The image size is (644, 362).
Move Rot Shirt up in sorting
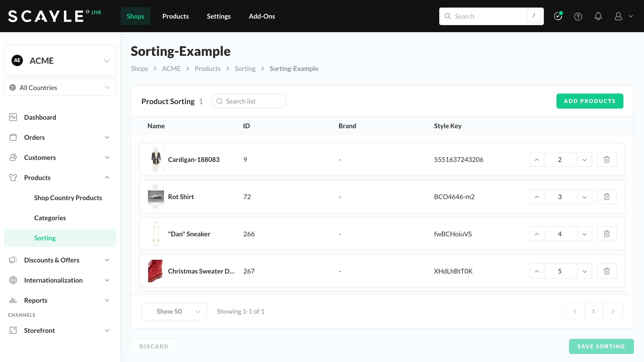(x=537, y=197)
